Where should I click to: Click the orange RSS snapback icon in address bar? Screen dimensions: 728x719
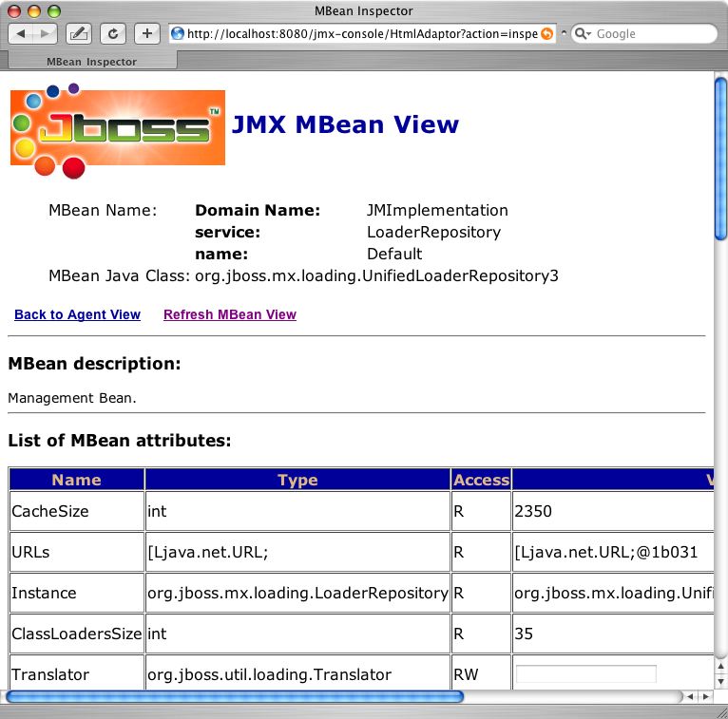point(547,33)
